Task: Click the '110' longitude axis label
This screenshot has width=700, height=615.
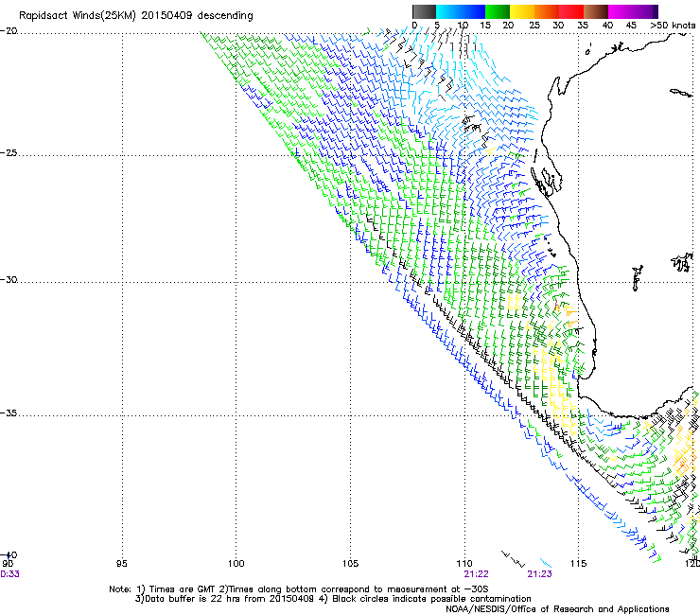Action: click(x=464, y=564)
